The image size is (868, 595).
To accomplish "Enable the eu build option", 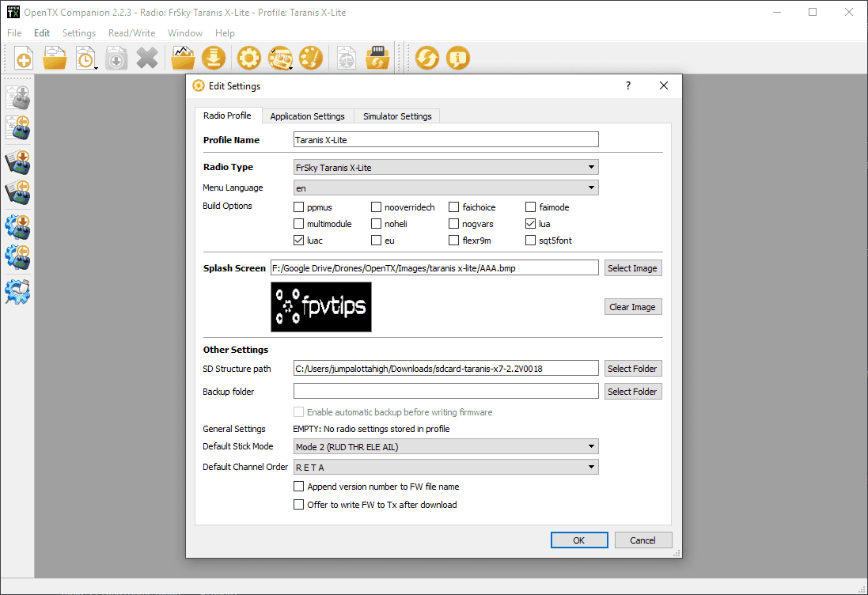I will pos(377,241).
